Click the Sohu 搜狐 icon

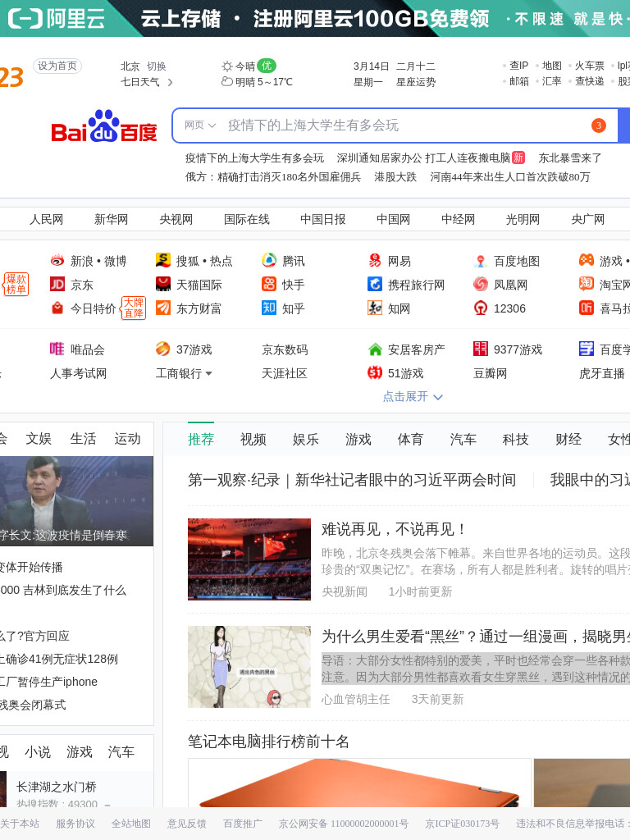coord(163,261)
